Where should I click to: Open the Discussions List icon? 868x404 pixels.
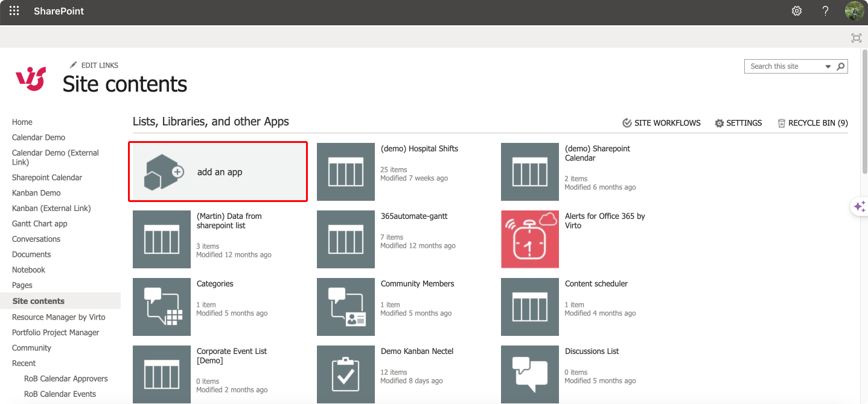click(530, 374)
